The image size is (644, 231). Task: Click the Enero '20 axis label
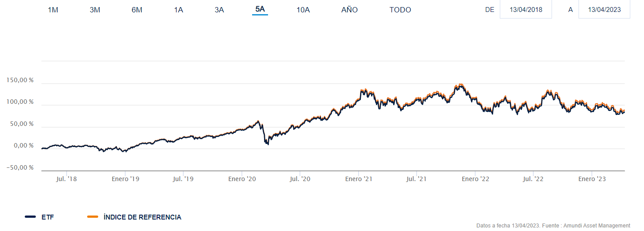(x=242, y=179)
